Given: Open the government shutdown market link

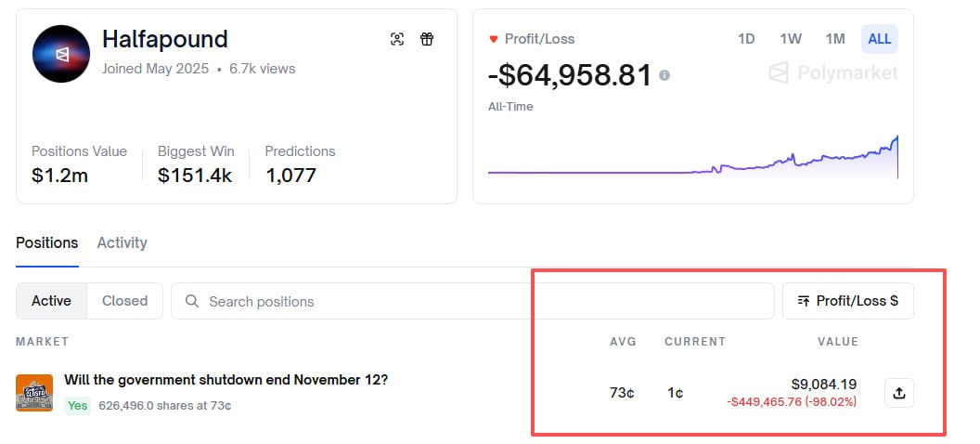Looking at the screenshot, I should point(226,380).
